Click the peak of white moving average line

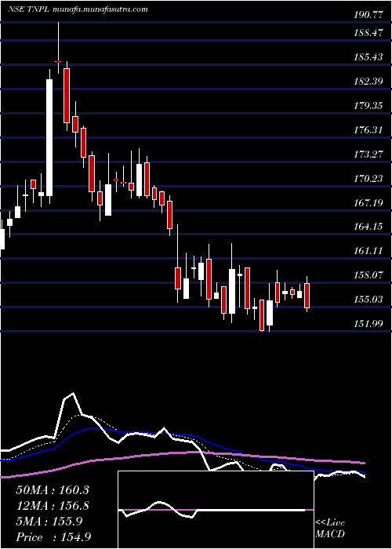(73, 393)
